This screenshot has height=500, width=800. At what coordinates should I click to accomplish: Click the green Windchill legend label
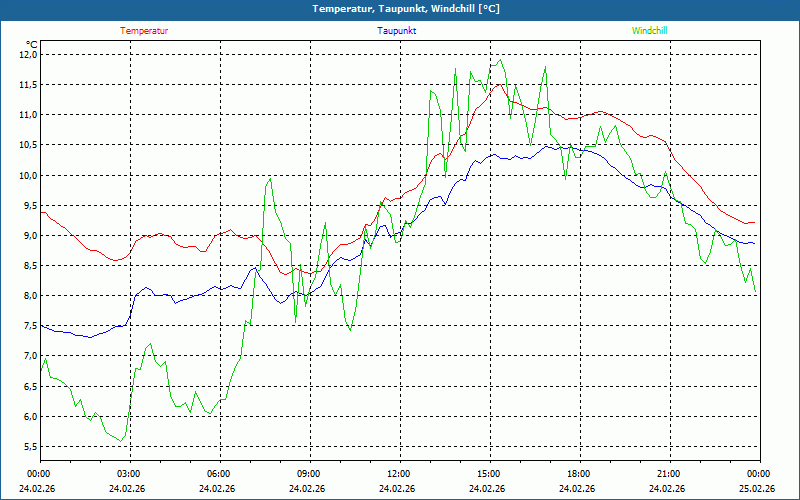649,30
